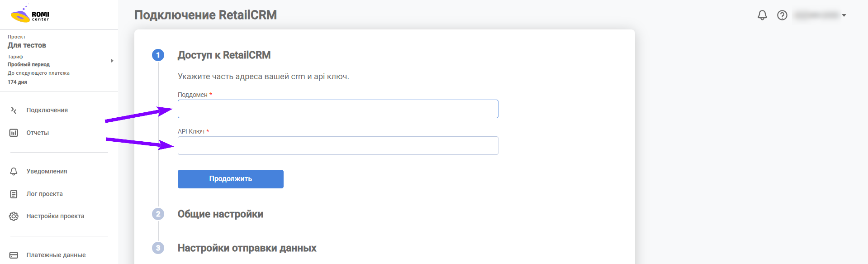868x264 pixels.
Task: Click the step 1 number circle
Action: click(x=158, y=55)
